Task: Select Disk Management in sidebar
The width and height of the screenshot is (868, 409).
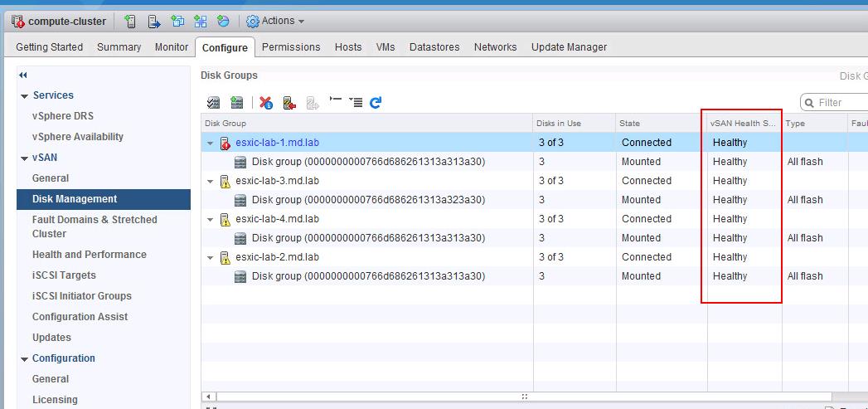Action: (x=104, y=199)
